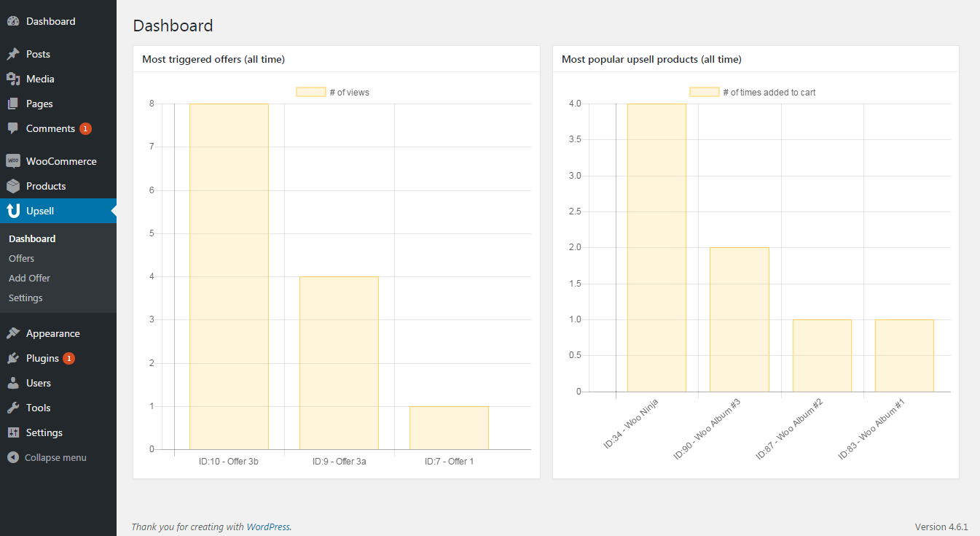Image resolution: width=980 pixels, height=536 pixels.
Task: Select Add Offer in Upsell submenu
Action: point(30,278)
